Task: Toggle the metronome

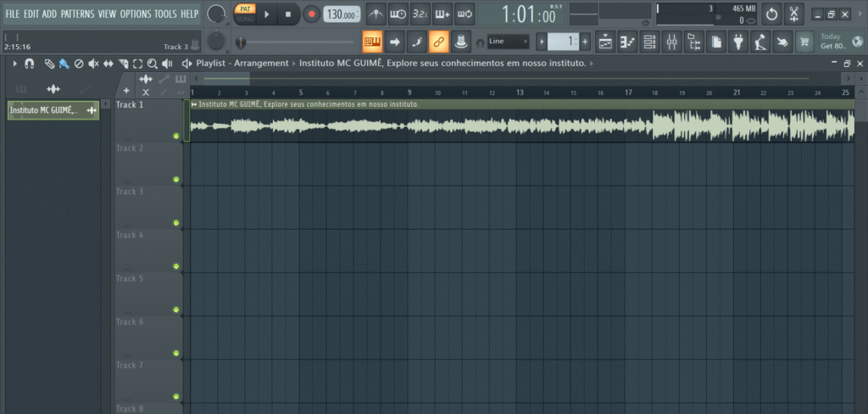Action: pos(376,14)
